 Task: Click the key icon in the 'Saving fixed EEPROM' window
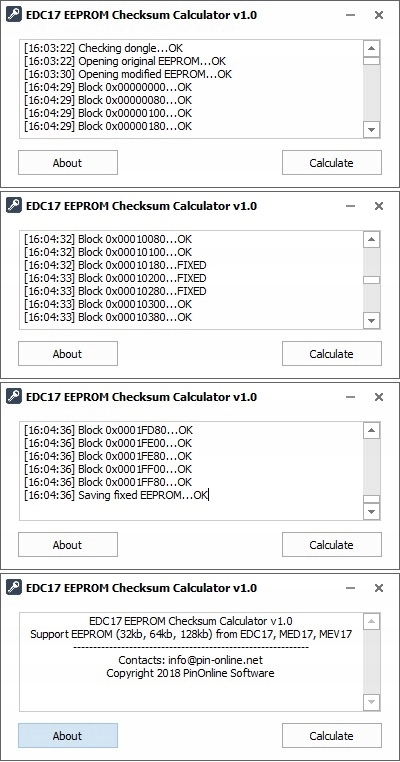click(x=14, y=397)
